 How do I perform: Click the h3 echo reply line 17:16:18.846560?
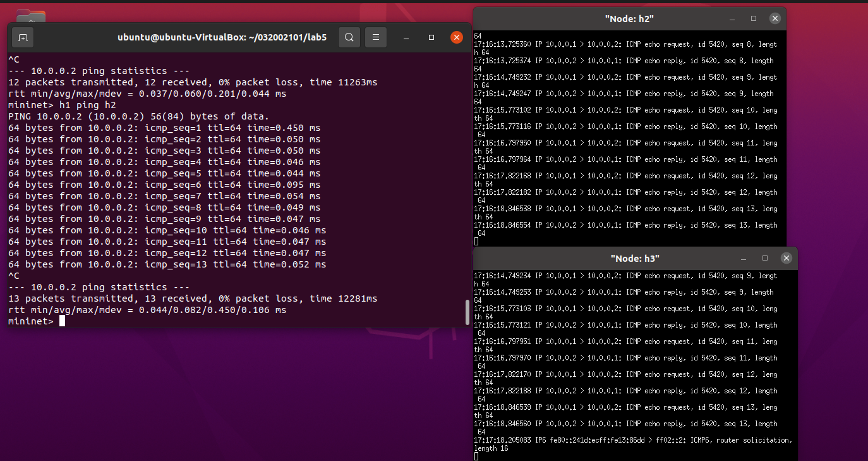(625, 424)
